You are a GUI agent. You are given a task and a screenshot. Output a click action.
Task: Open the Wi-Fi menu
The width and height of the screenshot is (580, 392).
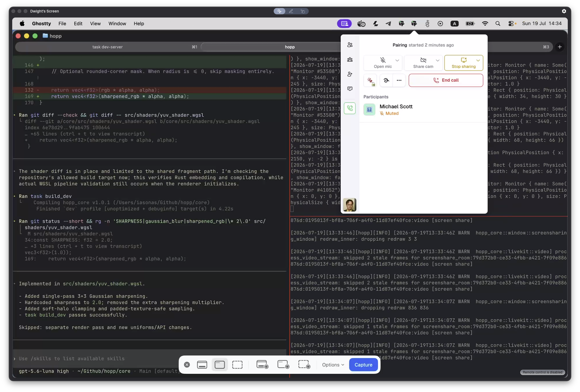(x=485, y=24)
